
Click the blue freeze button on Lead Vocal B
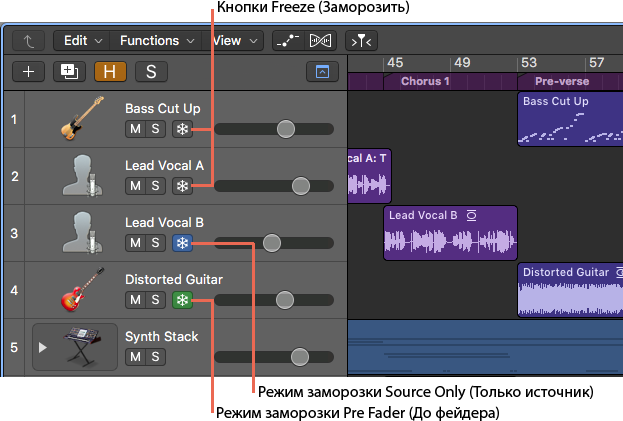click(x=182, y=243)
